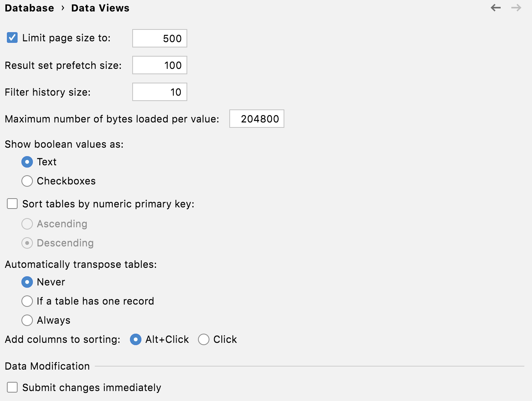Image resolution: width=532 pixels, height=401 pixels.
Task: Click the forward navigation arrow
Action: [516, 8]
